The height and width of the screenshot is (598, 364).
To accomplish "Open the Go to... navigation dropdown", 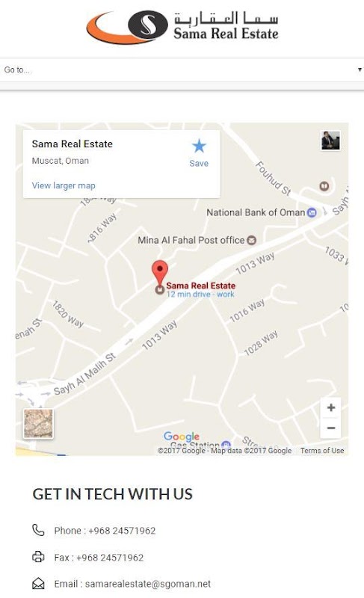I will click(x=182, y=70).
